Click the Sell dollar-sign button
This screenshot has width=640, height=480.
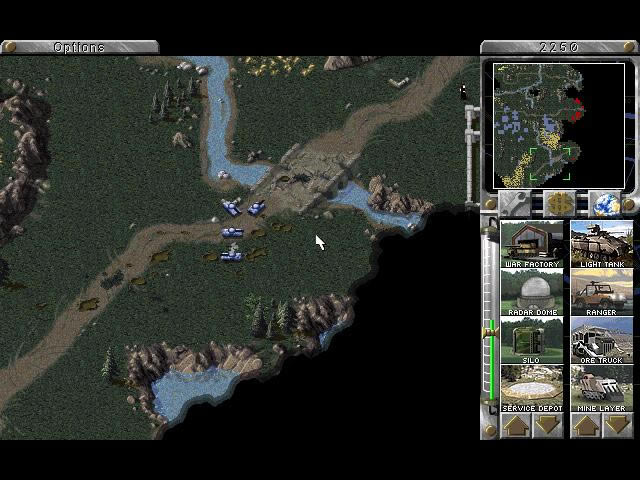(560, 203)
